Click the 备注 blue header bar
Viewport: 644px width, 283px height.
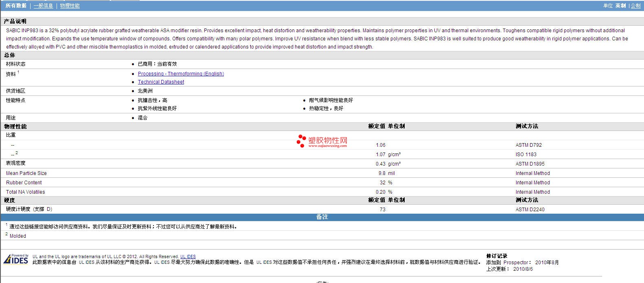point(322,217)
